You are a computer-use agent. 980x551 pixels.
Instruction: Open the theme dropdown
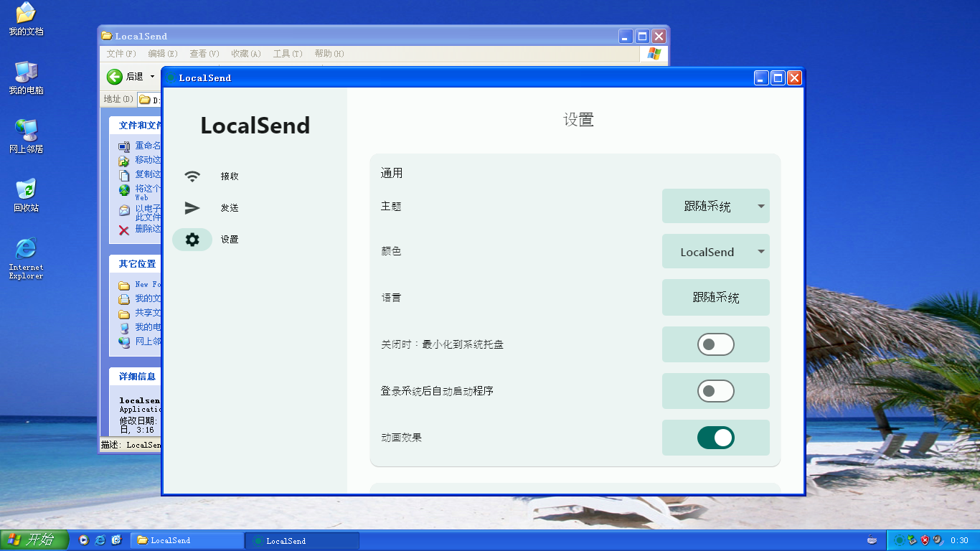715,207
